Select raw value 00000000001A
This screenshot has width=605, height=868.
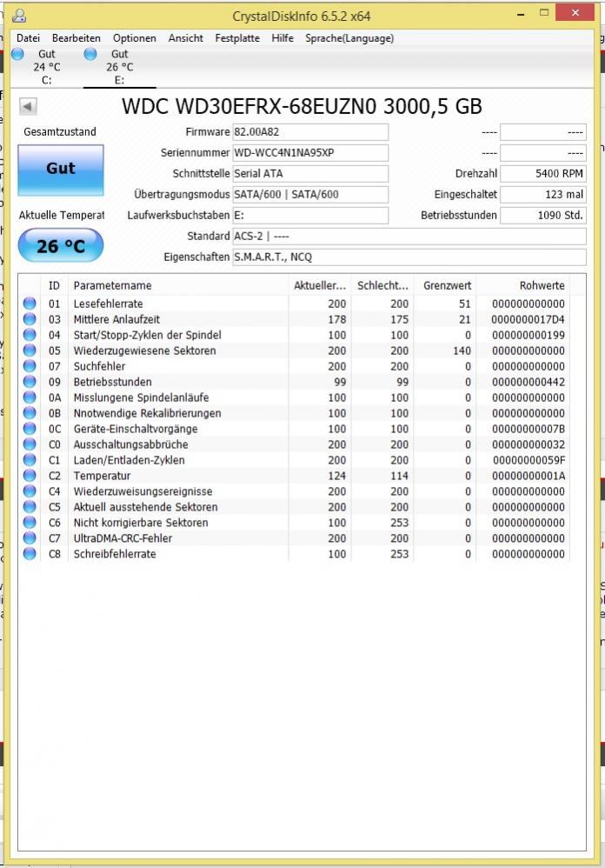click(529, 476)
